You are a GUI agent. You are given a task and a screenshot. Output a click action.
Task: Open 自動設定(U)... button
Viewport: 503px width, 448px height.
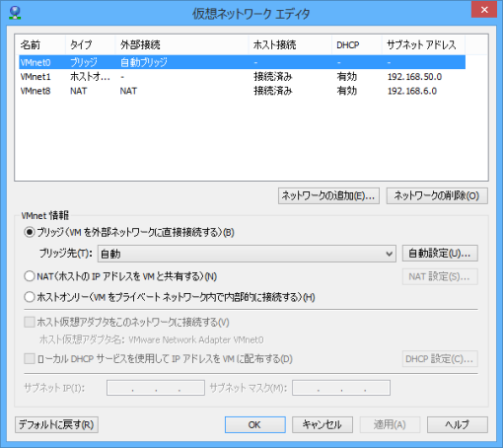coord(440,254)
